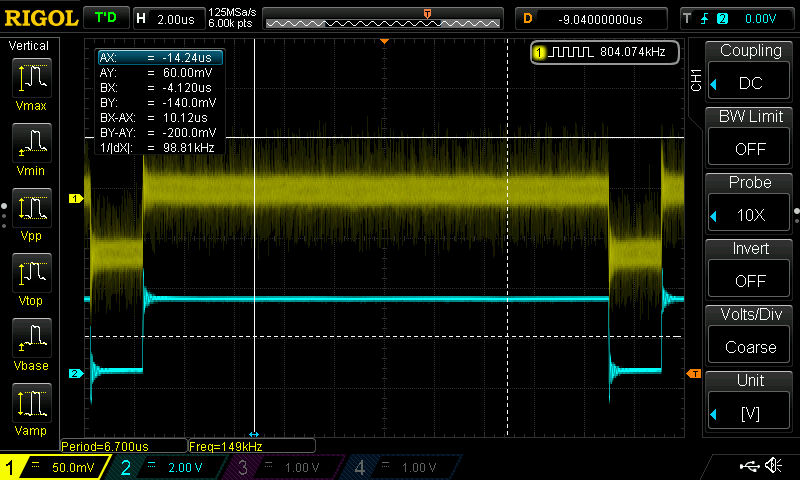Click the orange trigger position marker atop grid
The height and width of the screenshot is (480, 800).
pos(385,41)
